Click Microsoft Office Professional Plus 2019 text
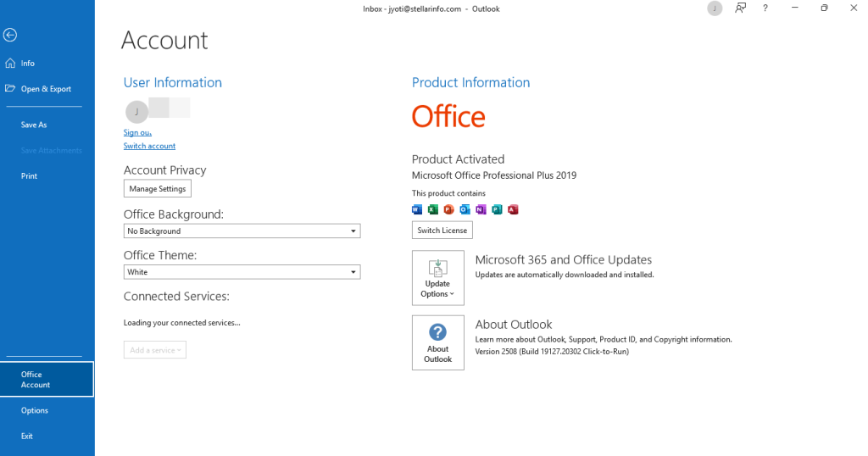This screenshot has height=456, width=868. tap(494, 175)
